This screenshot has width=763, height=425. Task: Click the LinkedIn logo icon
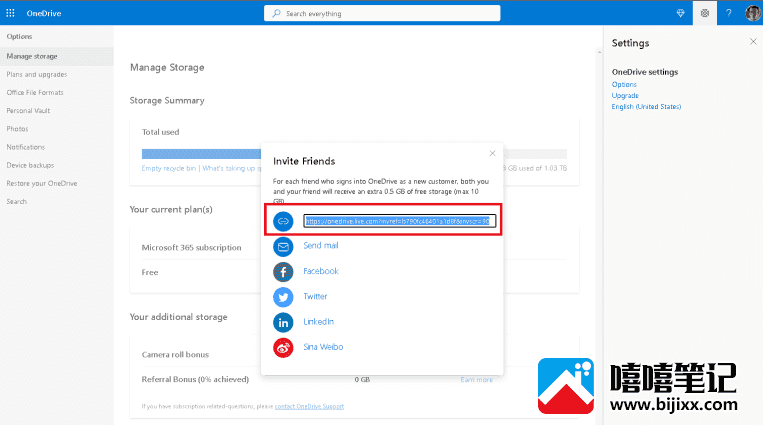click(283, 322)
